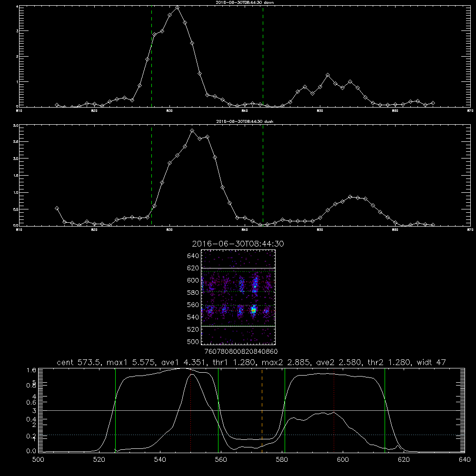
Task: Select the right green dashed line in the dawn plot
Action: point(263,56)
